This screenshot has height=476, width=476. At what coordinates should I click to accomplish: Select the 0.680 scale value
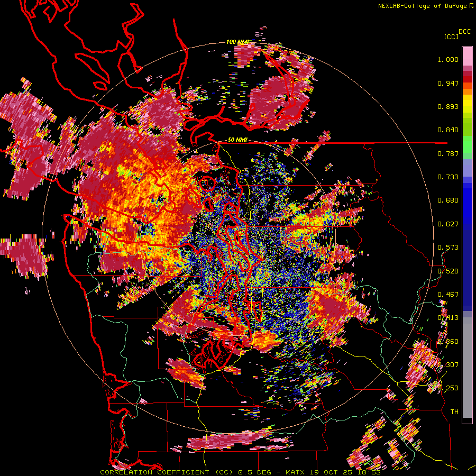[448, 200]
